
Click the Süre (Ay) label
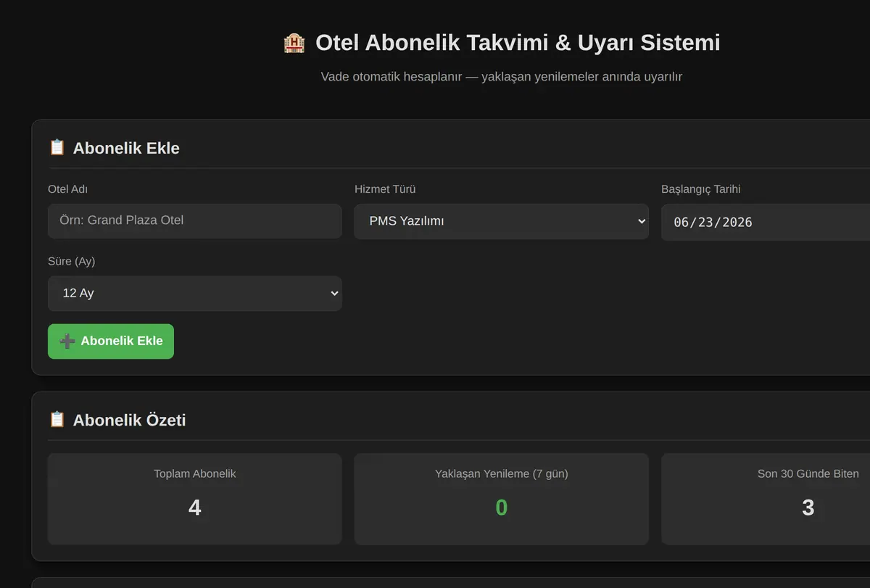tap(72, 261)
